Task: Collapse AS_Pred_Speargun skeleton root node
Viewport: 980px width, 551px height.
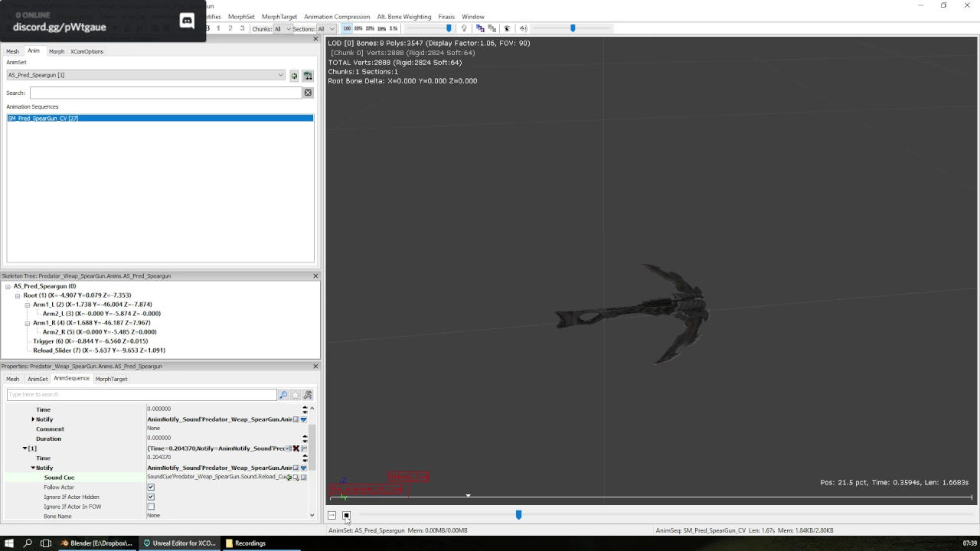Action: [8, 286]
